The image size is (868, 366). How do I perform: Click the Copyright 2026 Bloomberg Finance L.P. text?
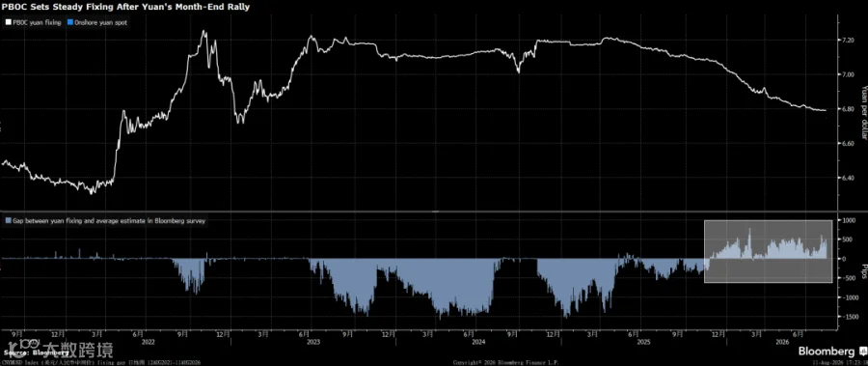coord(506,362)
